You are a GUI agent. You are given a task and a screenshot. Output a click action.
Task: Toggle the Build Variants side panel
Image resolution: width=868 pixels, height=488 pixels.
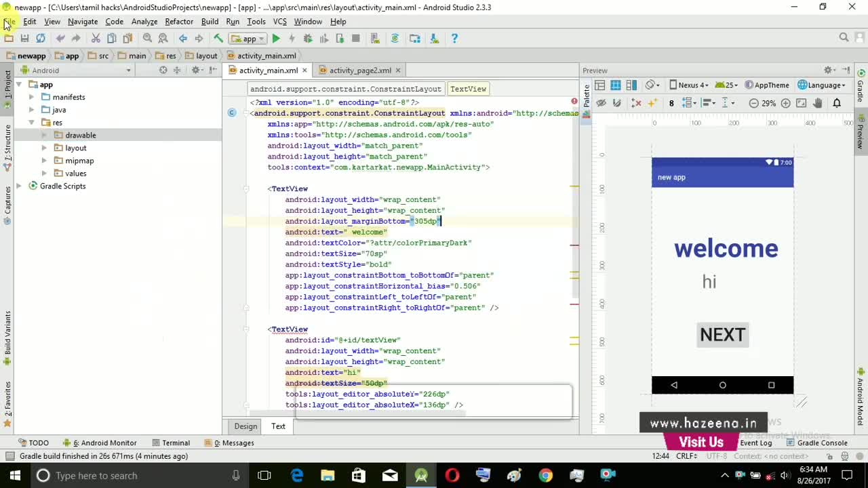7,338
